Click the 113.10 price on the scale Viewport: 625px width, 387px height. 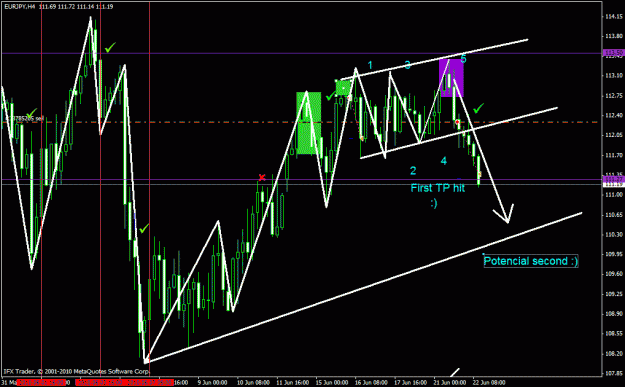point(614,76)
